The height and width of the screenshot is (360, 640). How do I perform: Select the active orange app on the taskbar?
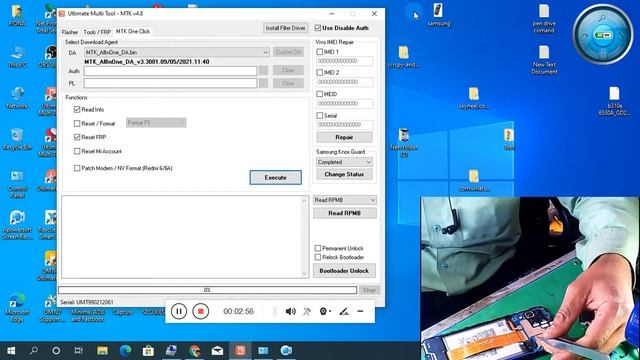pyautogui.click(x=240, y=351)
